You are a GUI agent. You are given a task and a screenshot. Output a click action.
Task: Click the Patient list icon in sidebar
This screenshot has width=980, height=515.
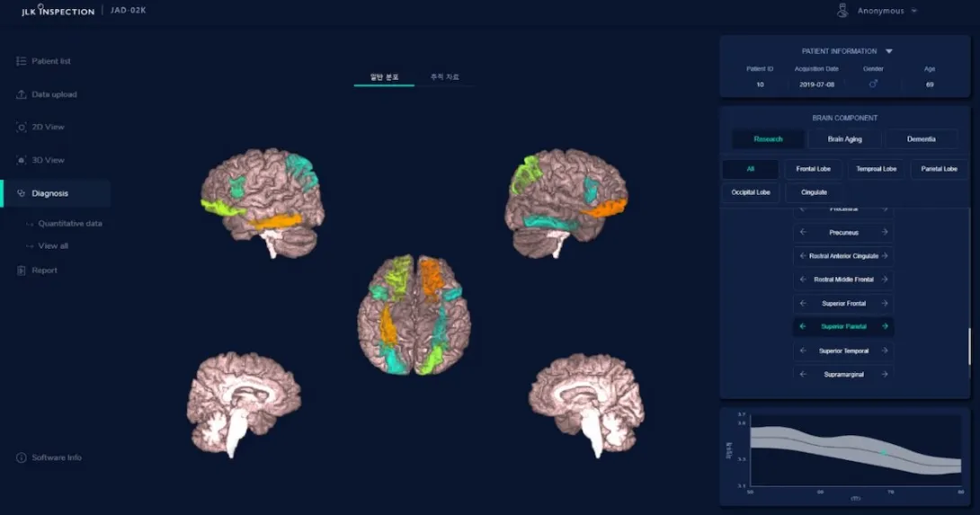tap(22, 61)
